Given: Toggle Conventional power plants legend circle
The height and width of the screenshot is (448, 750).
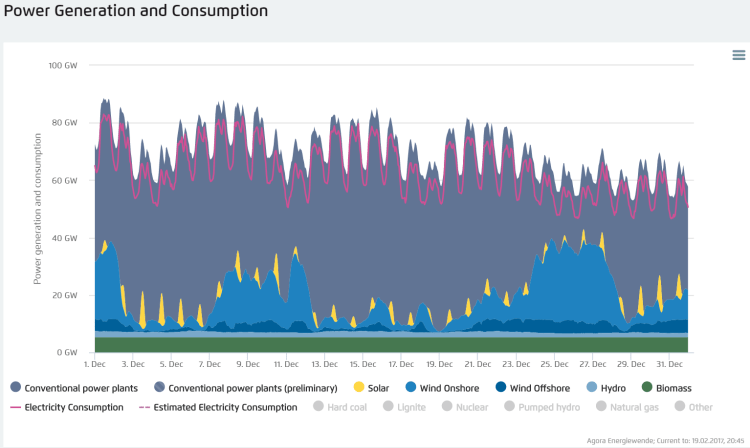Looking at the screenshot, I should [x=15, y=388].
